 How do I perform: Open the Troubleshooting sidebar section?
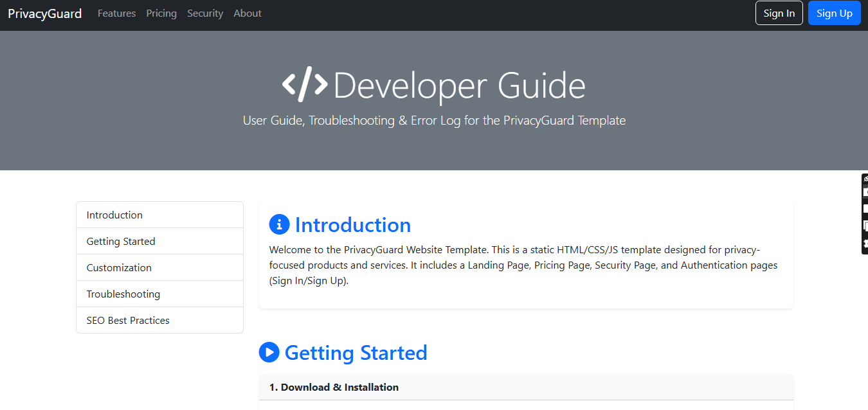tap(123, 294)
